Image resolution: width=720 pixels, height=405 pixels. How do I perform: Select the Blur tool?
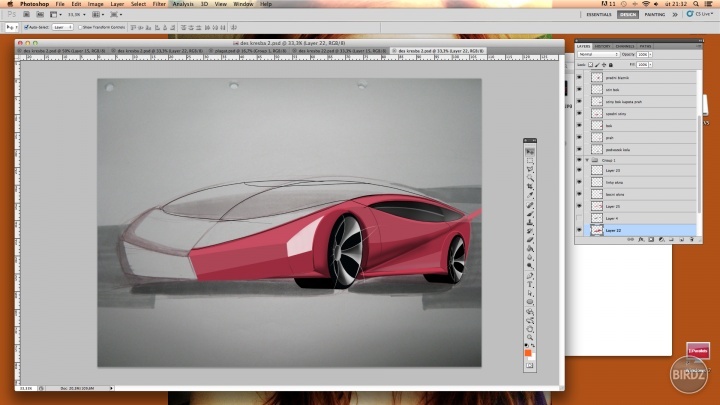[x=530, y=258]
